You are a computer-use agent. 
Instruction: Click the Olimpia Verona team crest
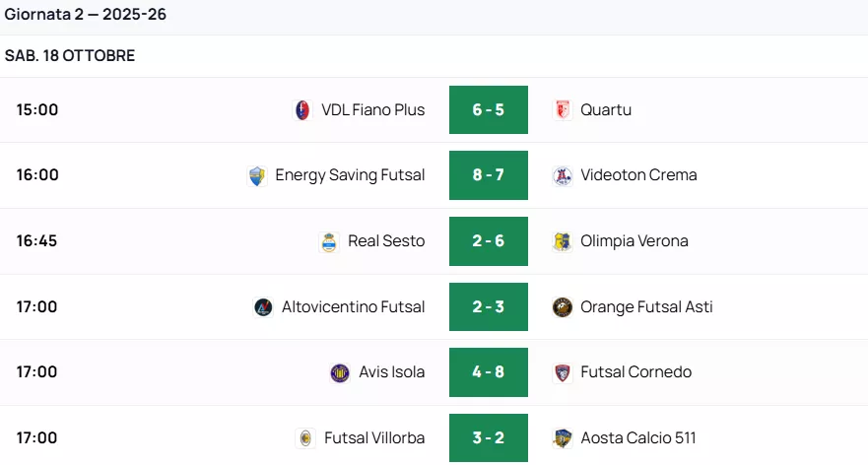coord(563,241)
